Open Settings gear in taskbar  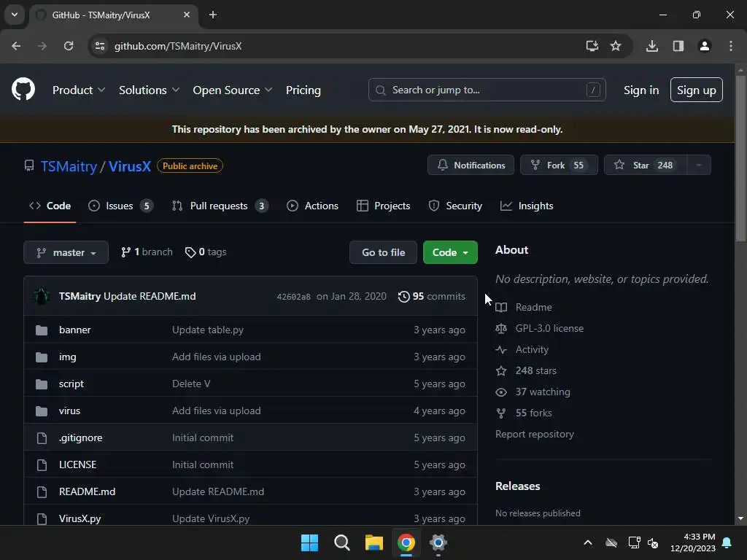pyautogui.click(x=438, y=542)
